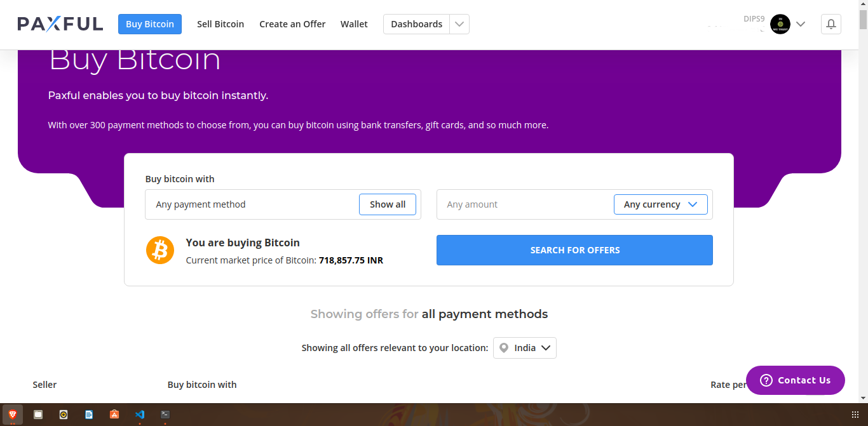Click the DIPS9 profile avatar
This screenshot has height=426, width=868.
point(780,24)
